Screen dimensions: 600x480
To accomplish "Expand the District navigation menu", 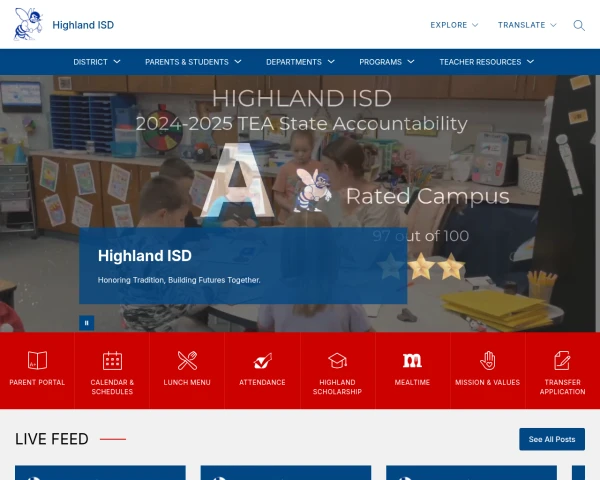I will tap(97, 62).
